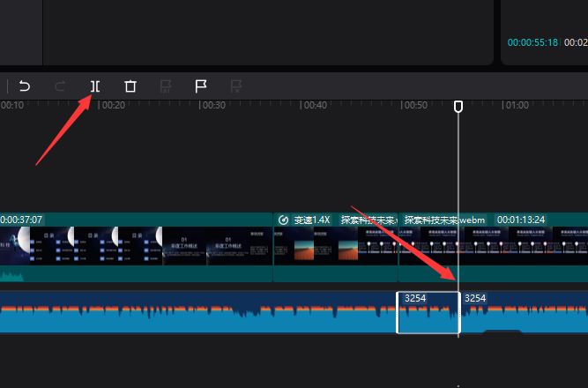Click the Delete trash icon
Viewport: 588px width, 388px height.
[x=130, y=86]
